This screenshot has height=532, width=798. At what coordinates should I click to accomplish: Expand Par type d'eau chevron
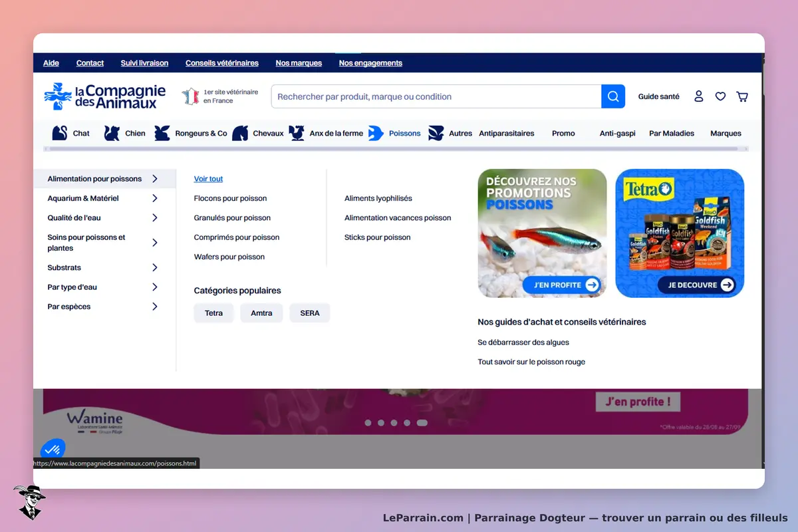point(155,287)
